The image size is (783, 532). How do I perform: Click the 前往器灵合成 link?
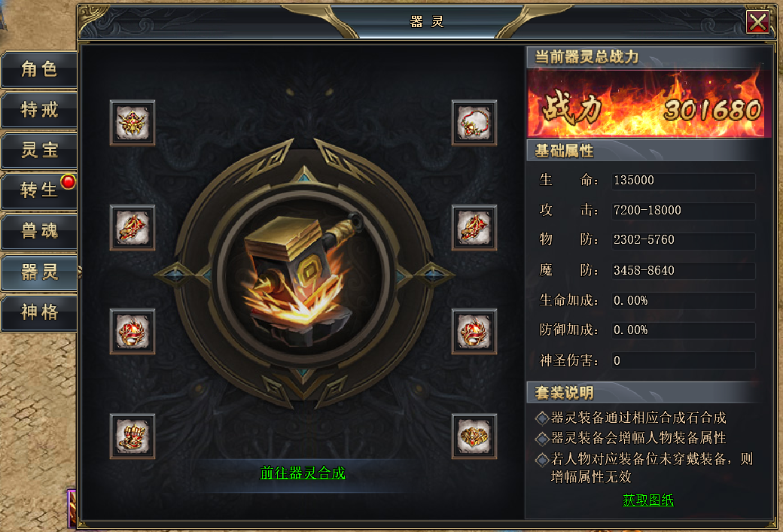tap(303, 473)
